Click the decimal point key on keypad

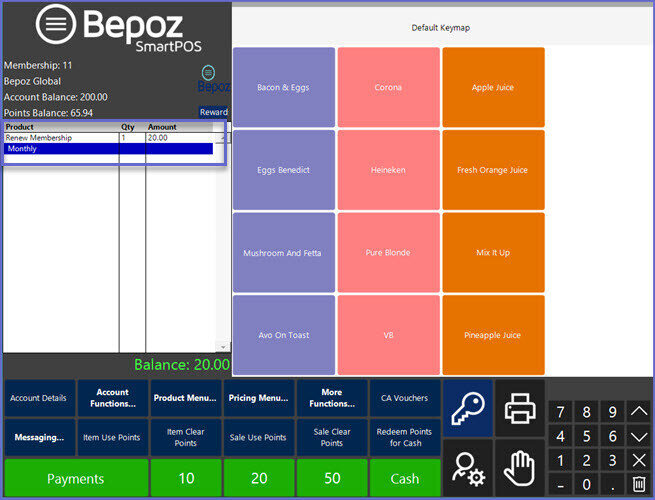click(612, 484)
